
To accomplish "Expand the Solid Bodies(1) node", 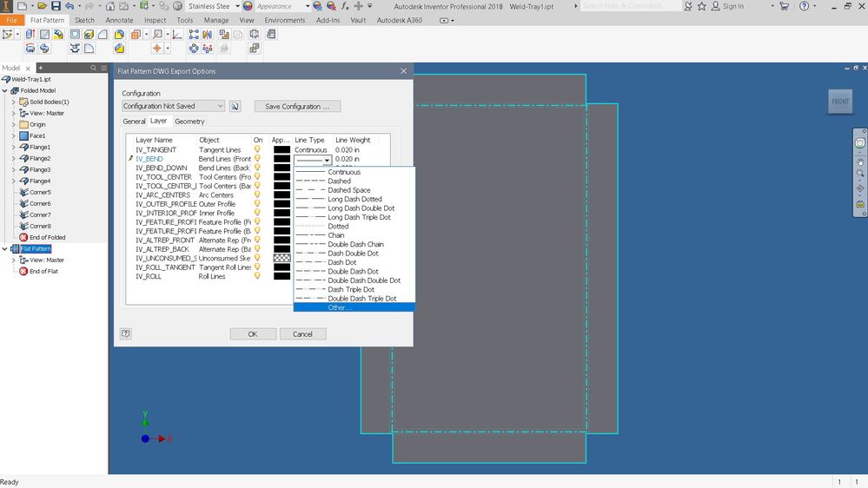I will (x=14, y=102).
